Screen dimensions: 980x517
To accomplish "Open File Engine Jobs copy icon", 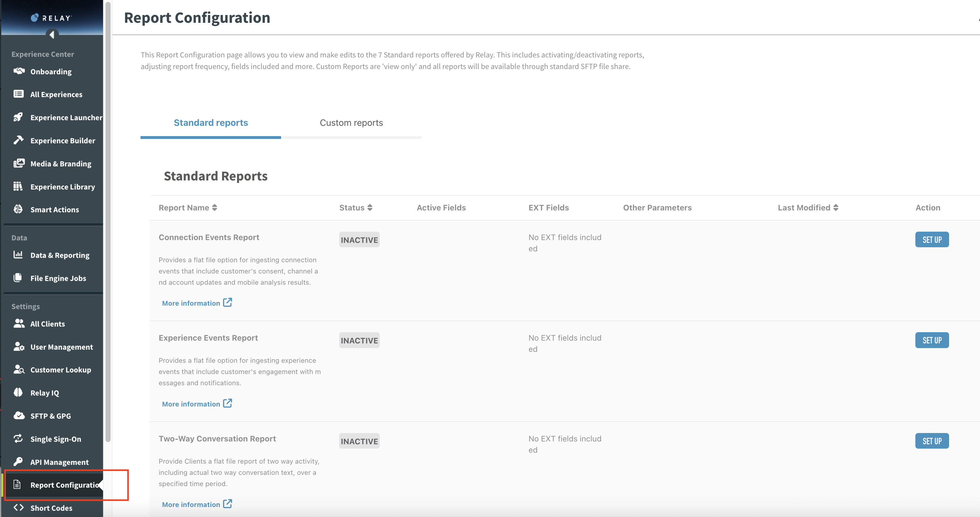I will coord(17,278).
